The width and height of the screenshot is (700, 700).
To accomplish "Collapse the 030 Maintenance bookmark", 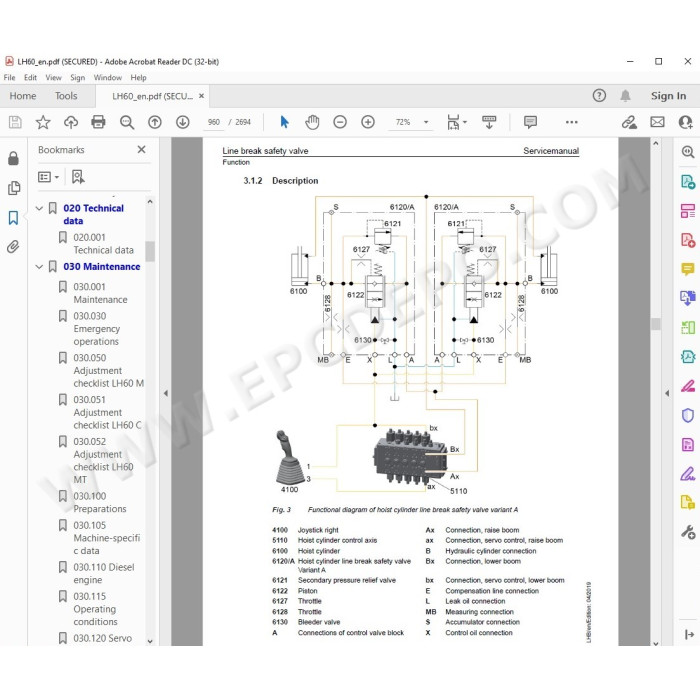I will click(x=39, y=267).
